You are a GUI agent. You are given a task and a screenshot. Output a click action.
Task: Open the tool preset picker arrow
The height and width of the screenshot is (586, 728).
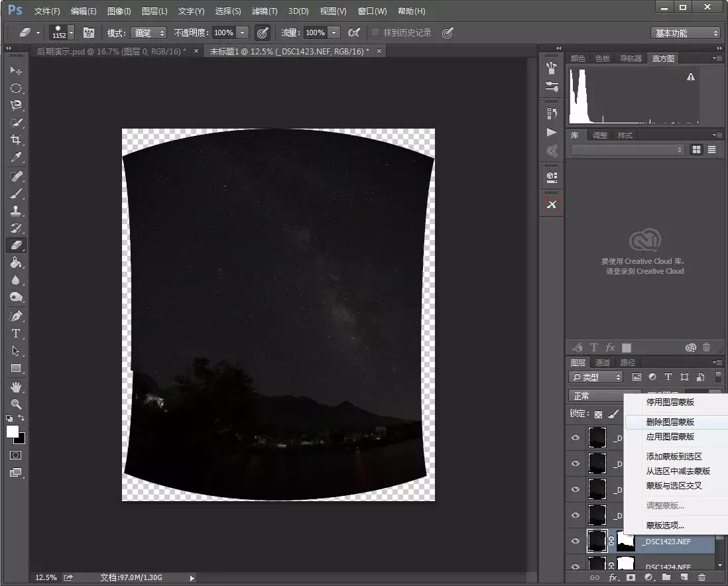coord(38,33)
